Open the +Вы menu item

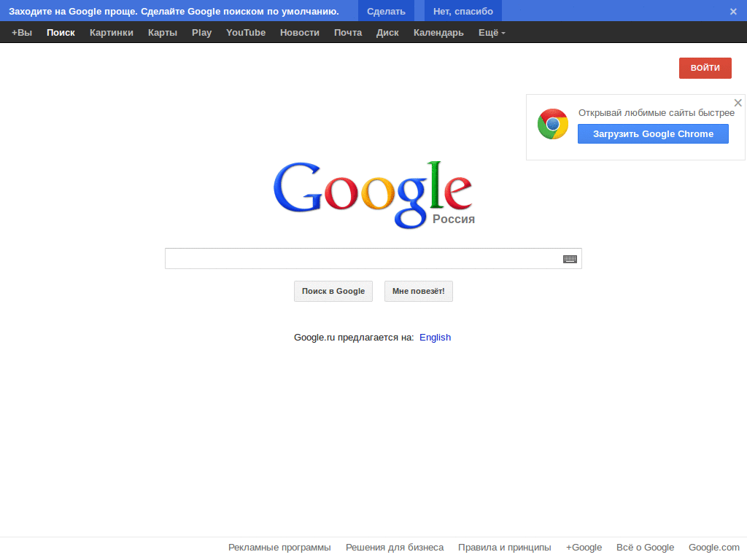[x=22, y=33]
